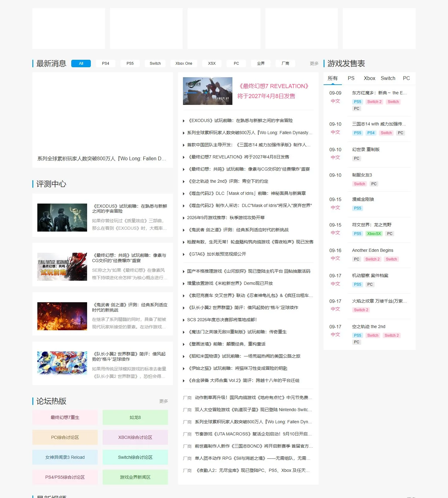Open 厂商 news about 《UTA MACROSS》

point(253,434)
